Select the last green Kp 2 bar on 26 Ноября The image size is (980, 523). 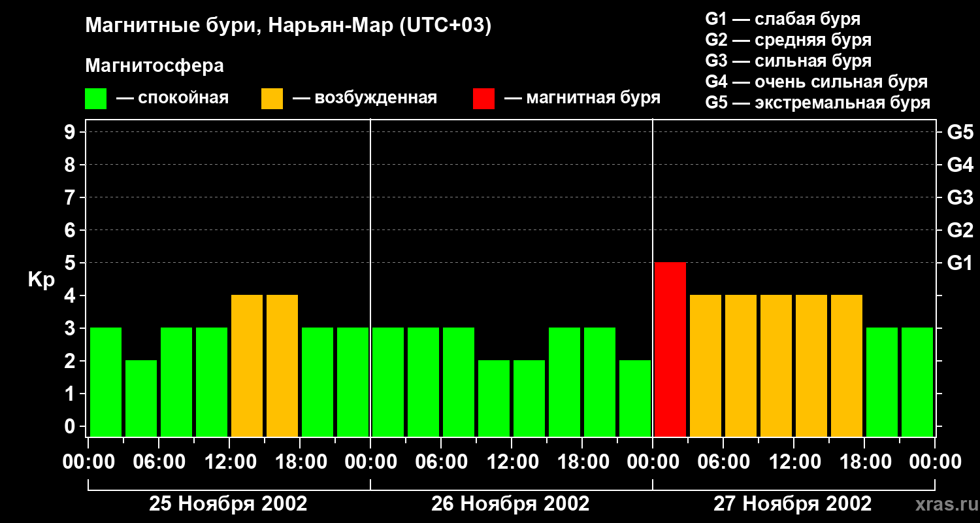point(635,398)
